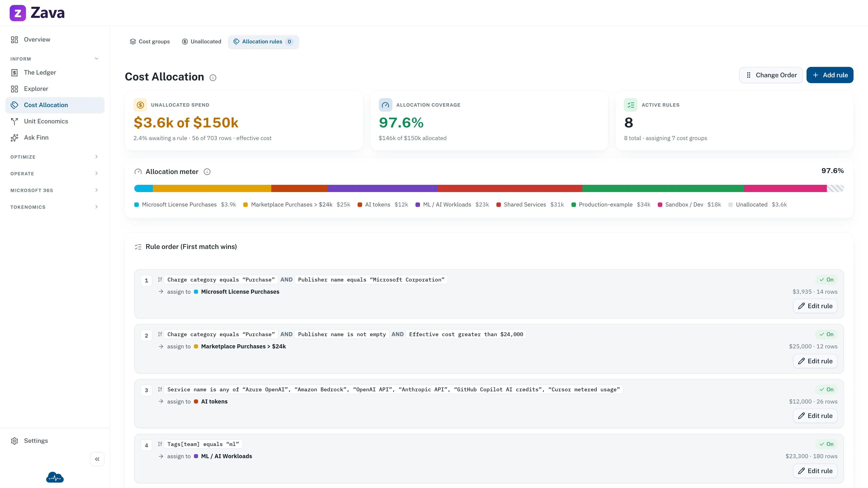Click the green Production-example meter segment
Viewport: 868px width, 488px height.
663,189
